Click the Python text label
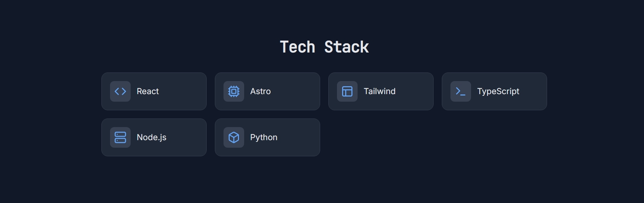The image size is (644, 203). [264, 137]
